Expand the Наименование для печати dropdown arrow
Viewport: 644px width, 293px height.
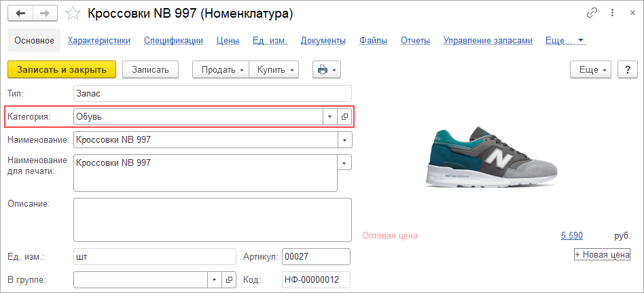click(x=344, y=162)
